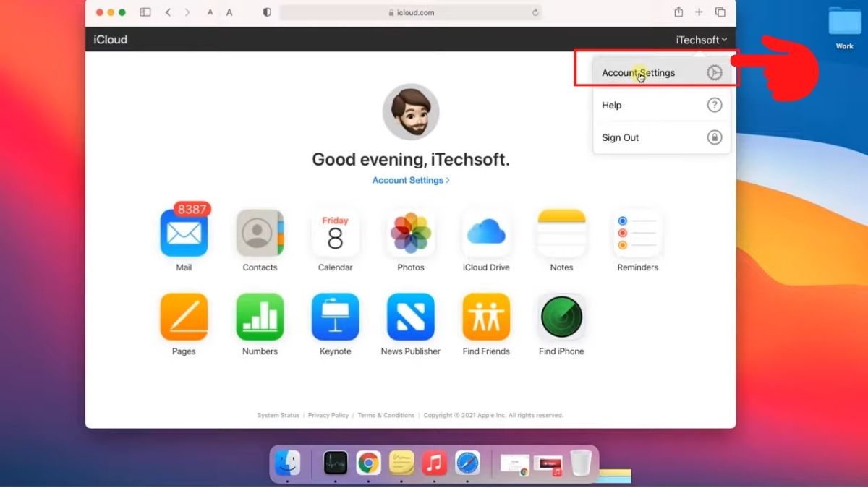Click the lock icon beside Sign Out

715,137
